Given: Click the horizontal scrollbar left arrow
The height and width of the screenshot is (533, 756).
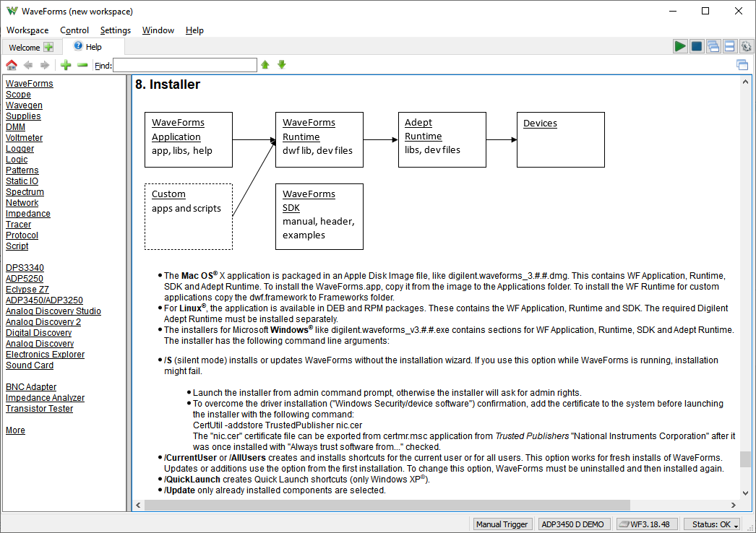Looking at the screenshot, I should click(138, 505).
